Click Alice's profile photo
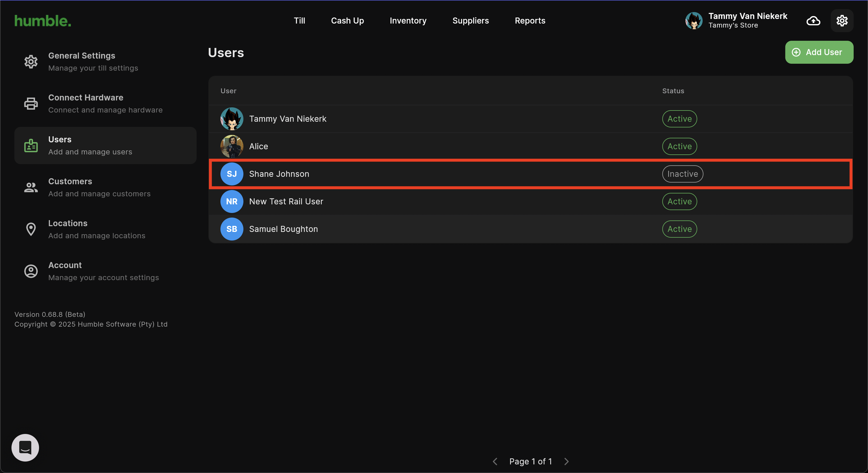 click(x=232, y=146)
